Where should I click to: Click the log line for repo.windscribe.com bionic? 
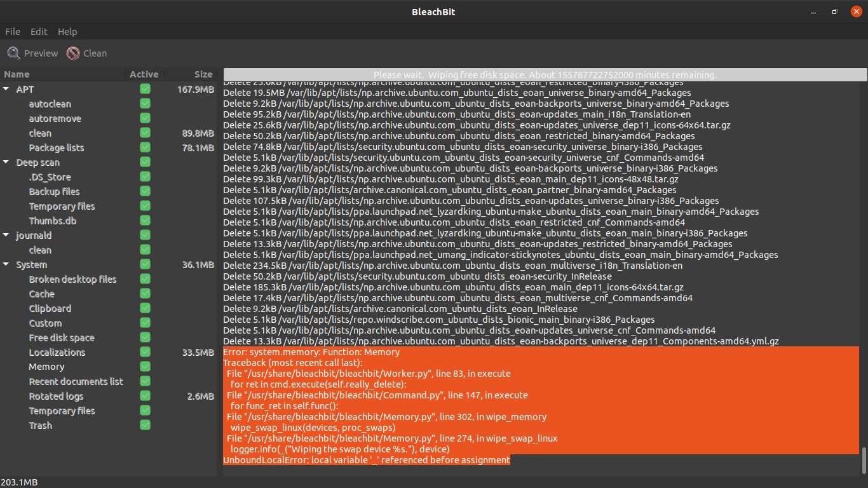point(439,320)
